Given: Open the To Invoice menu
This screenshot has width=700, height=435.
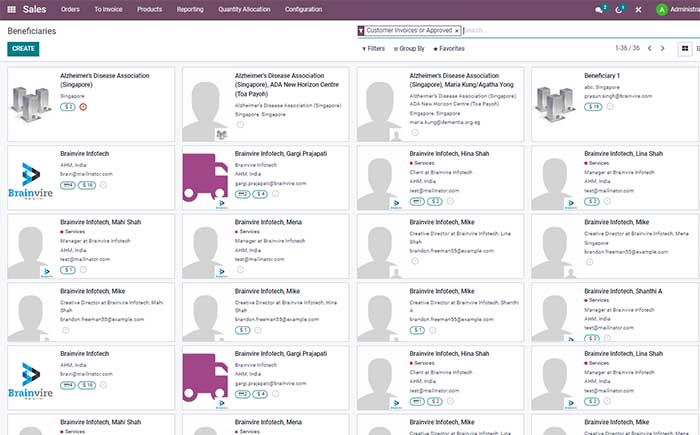Looking at the screenshot, I should click(108, 9).
